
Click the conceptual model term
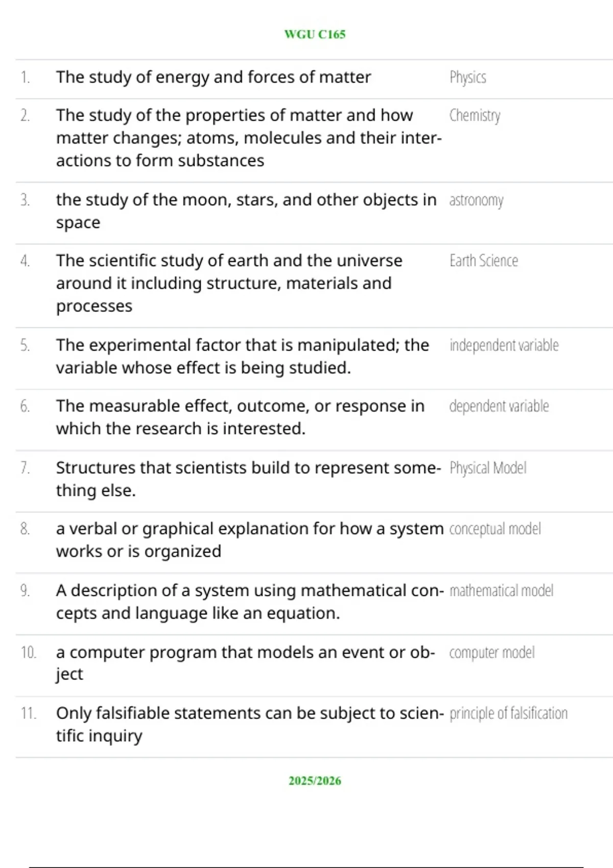[495, 529]
